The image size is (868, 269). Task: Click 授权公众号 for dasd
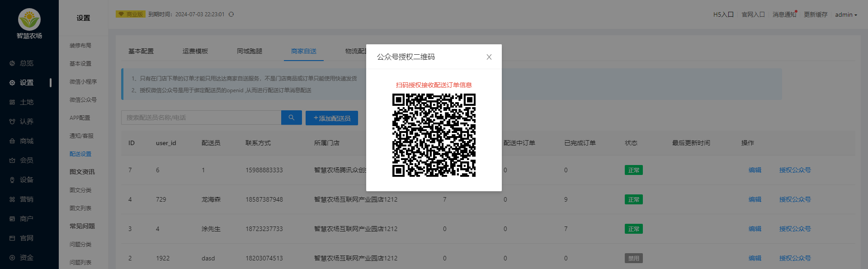point(795,258)
